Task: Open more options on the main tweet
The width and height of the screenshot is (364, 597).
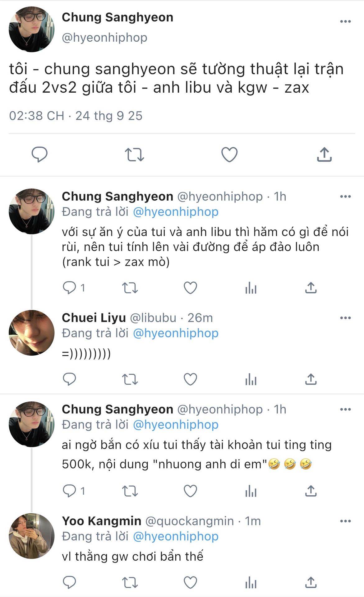Action: (345, 21)
